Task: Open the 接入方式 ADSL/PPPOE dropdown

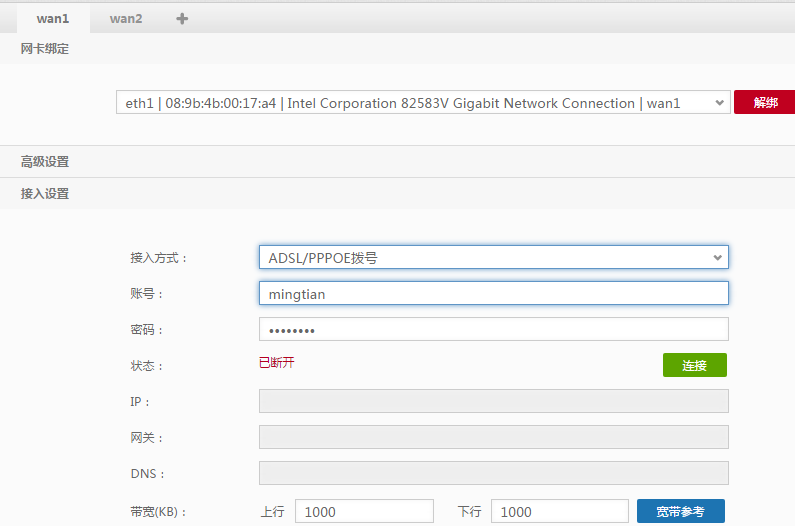Action: 493,257
